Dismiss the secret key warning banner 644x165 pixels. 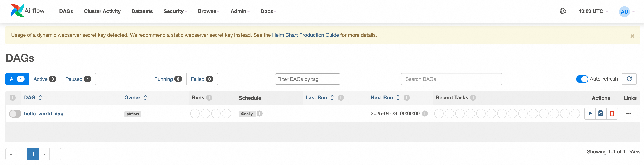(632, 36)
